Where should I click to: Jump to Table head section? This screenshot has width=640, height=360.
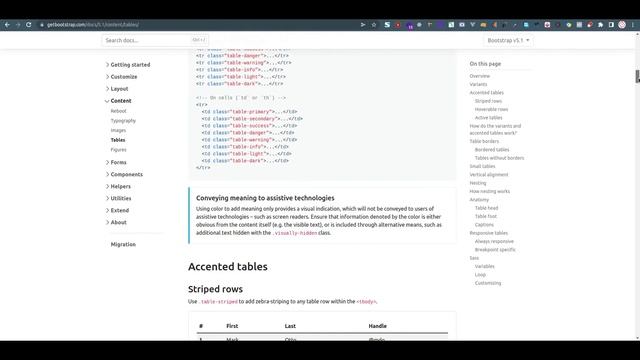point(487,208)
